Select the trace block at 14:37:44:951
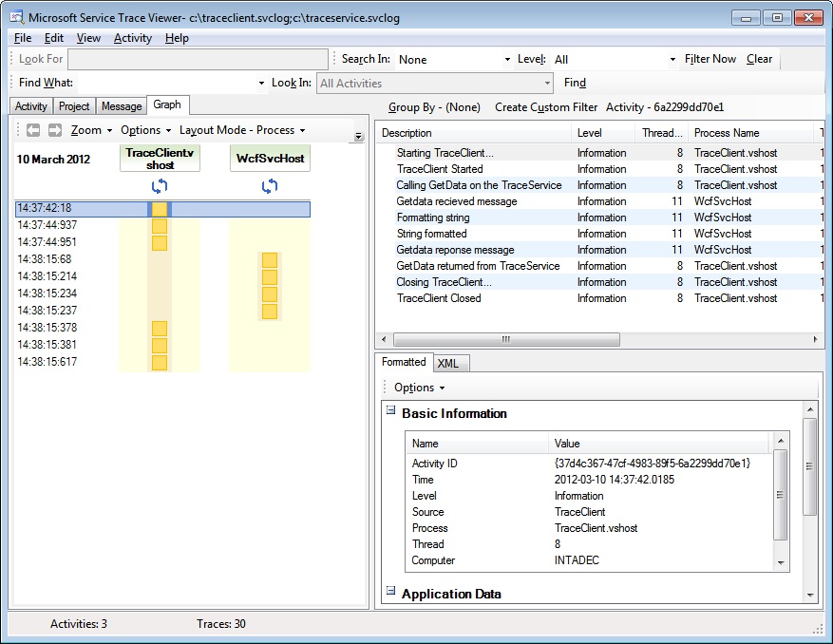 coord(160,243)
